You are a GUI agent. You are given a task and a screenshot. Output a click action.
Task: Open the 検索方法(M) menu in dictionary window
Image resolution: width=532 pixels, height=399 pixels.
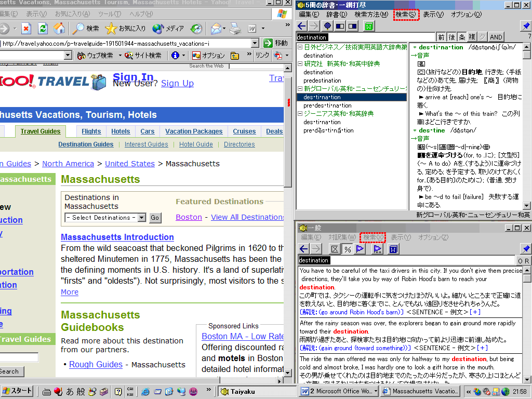pos(371,15)
